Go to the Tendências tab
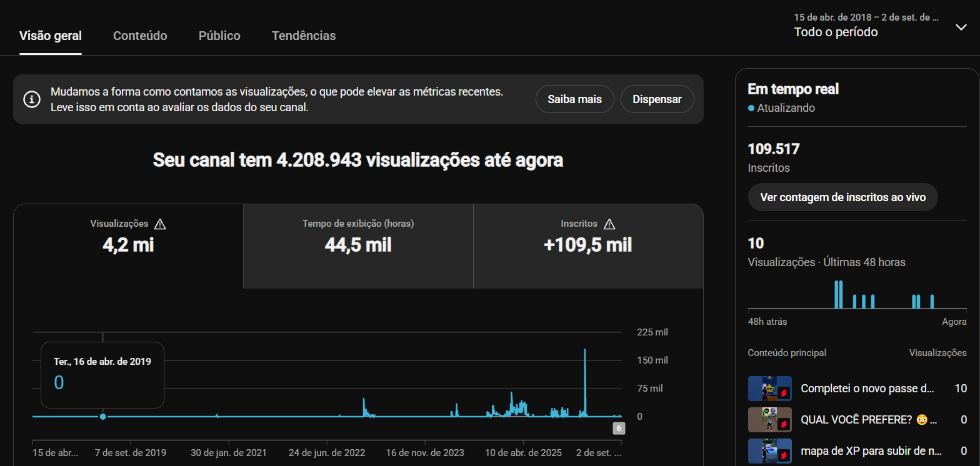Image resolution: width=980 pixels, height=466 pixels. click(x=304, y=36)
